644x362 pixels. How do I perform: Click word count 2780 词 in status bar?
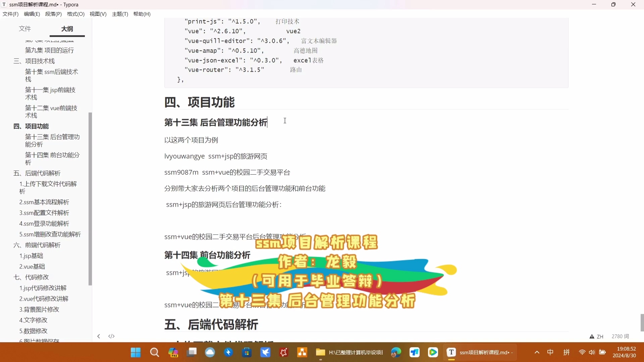621,336
